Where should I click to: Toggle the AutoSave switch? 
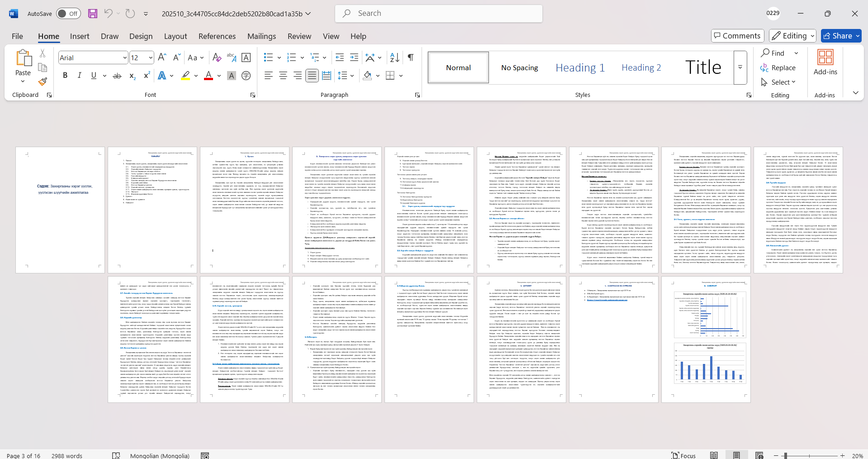coord(68,14)
